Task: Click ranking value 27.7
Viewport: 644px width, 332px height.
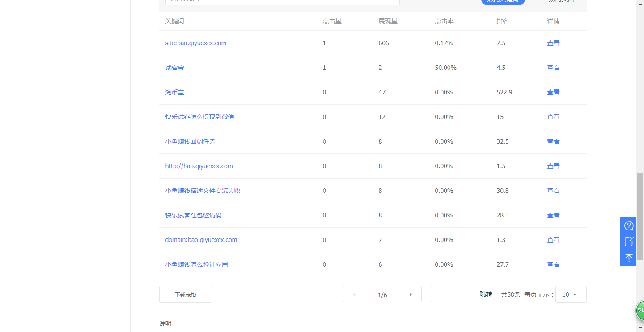Action: tap(503, 264)
